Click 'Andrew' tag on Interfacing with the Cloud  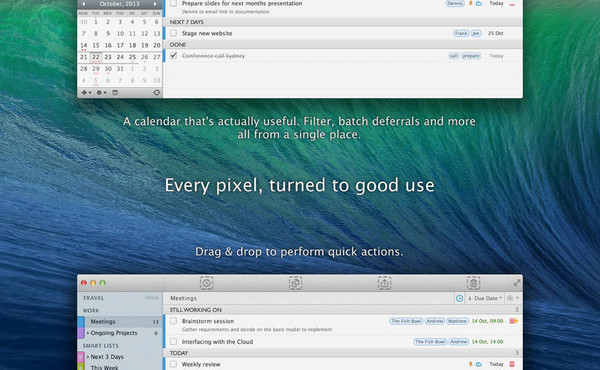click(x=459, y=342)
